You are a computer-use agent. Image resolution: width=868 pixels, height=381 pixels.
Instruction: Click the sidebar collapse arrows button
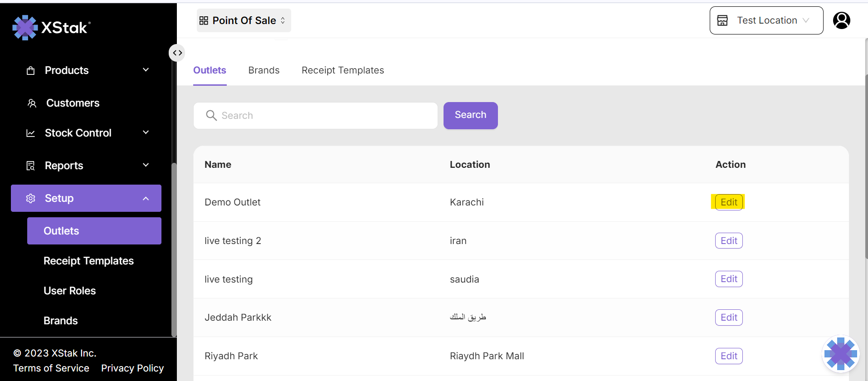coord(177,53)
